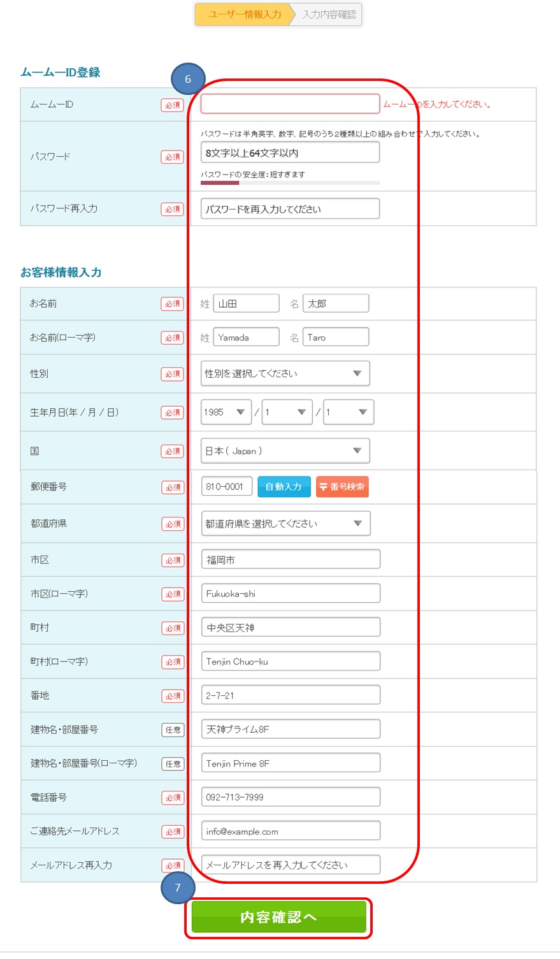Focus the postal code field 810-0001
Viewport: 560px width, 959px height.
(x=227, y=487)
